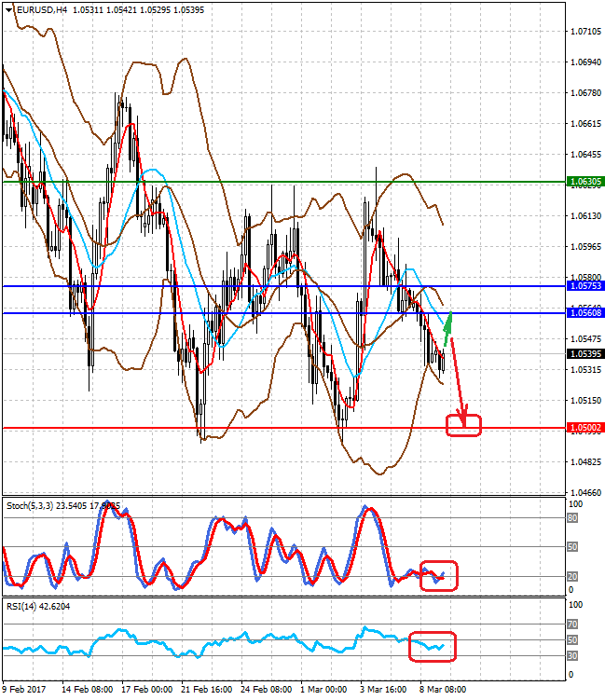This screenshot has width=605, height=700.
Task: Click the 1.06130 price scale value
Action: 585,216
